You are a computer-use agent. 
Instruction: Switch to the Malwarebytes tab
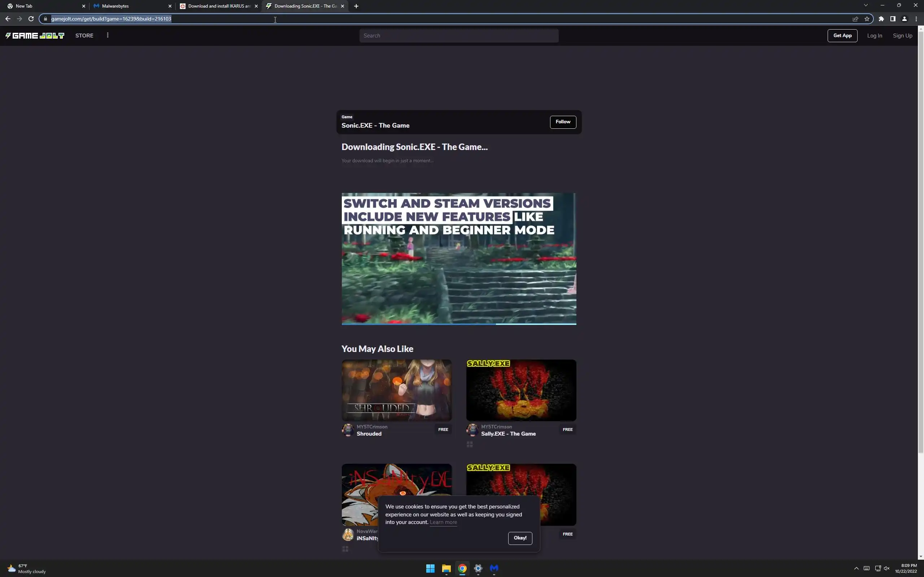pyautogui.click(x=130, y=6)
